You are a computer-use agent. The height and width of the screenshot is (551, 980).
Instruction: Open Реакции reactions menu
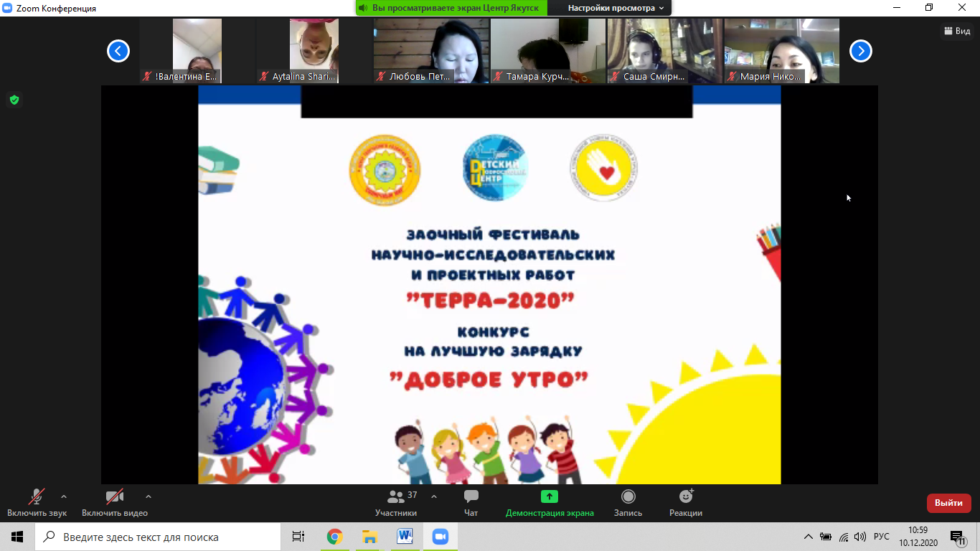click(686, 503)
